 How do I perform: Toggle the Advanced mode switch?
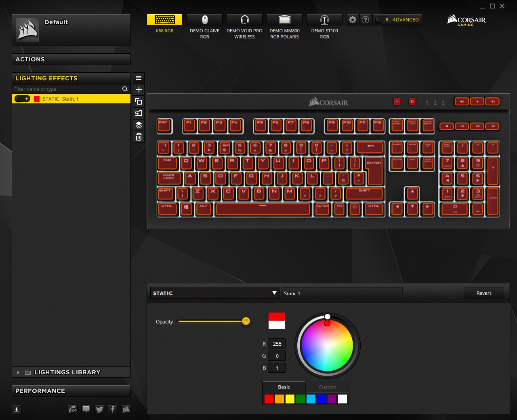tap(382, 20)
